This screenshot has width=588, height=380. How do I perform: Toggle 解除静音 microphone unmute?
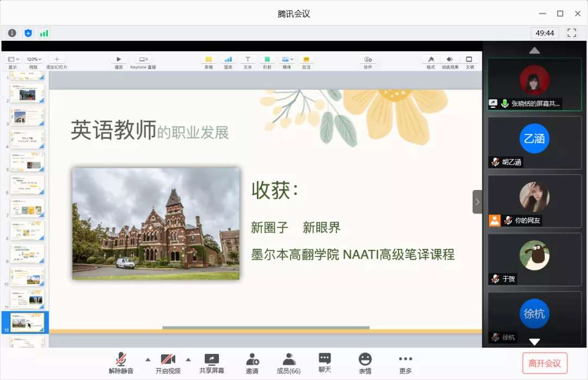121,363
